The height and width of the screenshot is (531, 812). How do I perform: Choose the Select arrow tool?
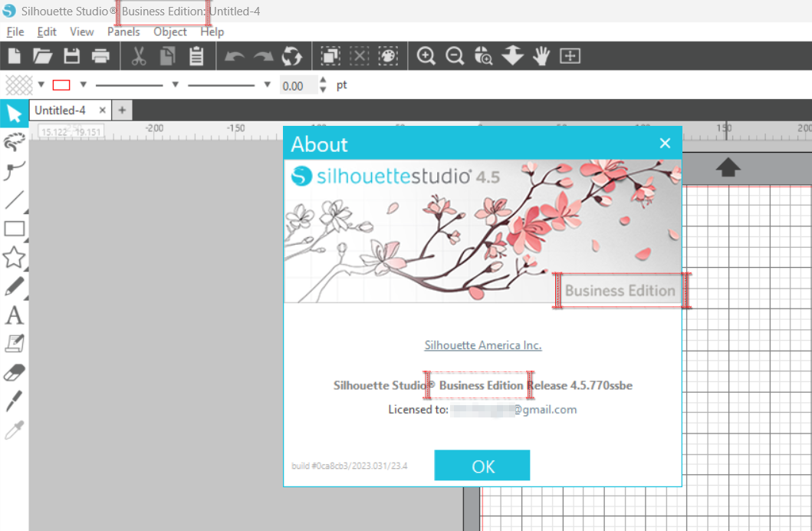(14, 114)
